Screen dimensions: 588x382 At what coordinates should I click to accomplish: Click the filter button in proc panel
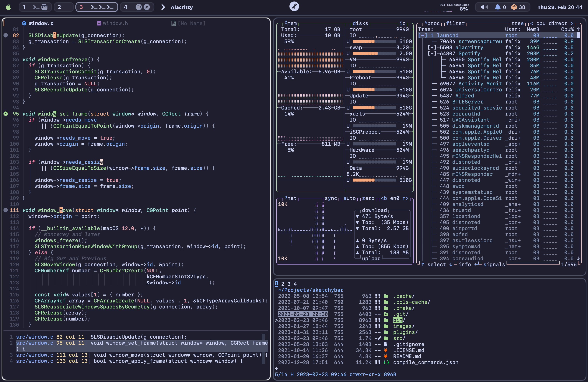(455, 23)
